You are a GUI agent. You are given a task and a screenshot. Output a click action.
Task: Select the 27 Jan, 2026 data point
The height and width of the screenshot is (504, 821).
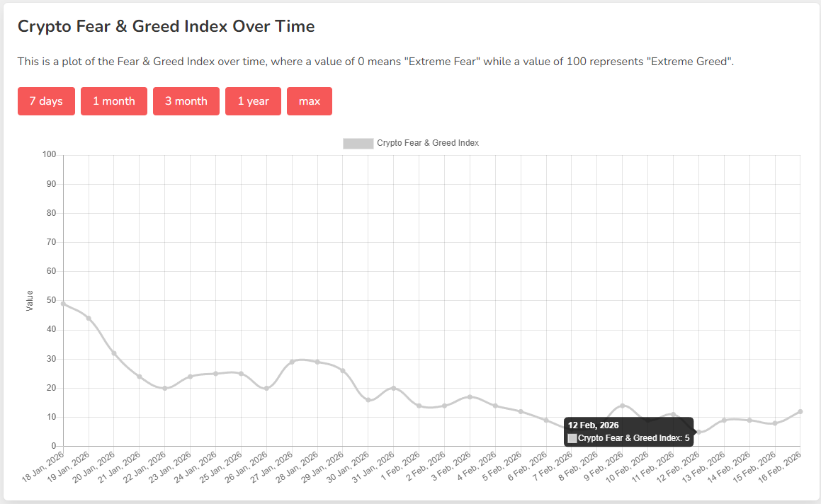(292, 362)
